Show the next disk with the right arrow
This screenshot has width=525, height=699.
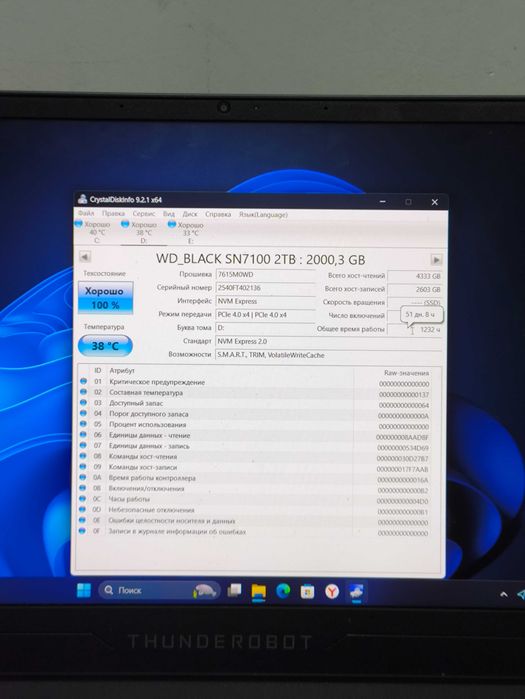pos(436,259)
